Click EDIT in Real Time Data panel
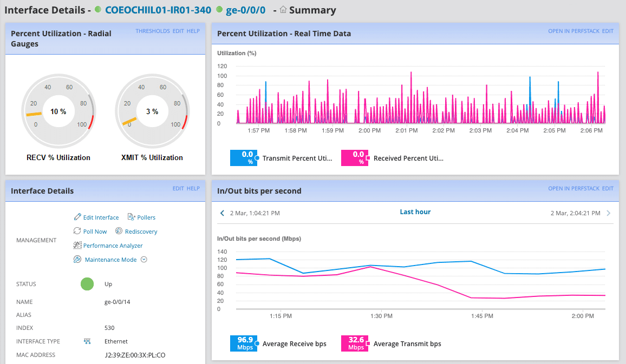This screenshot has height=364, width=626. pos(608,31)
